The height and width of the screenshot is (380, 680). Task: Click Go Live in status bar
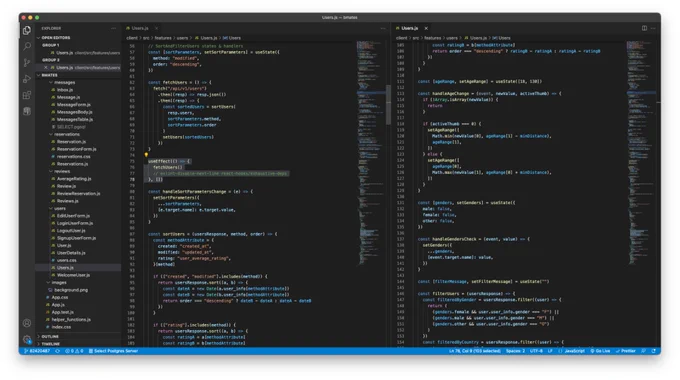click(601, 351)
